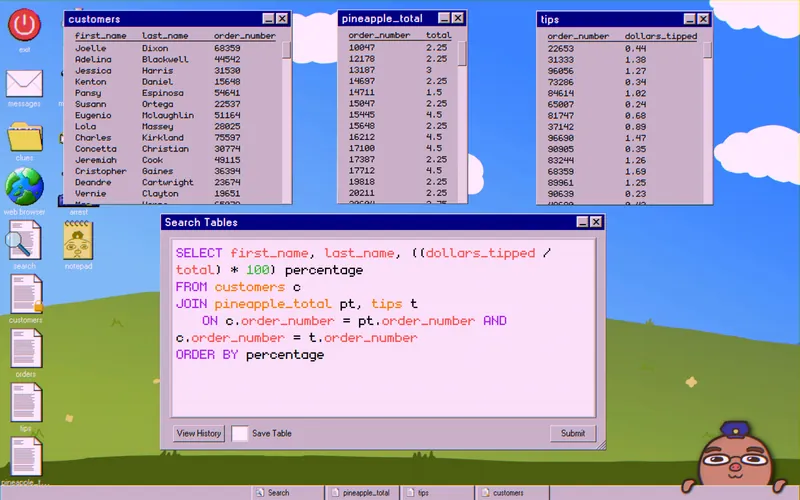
Task: Click the last_name column header
Action: (165, 36)
